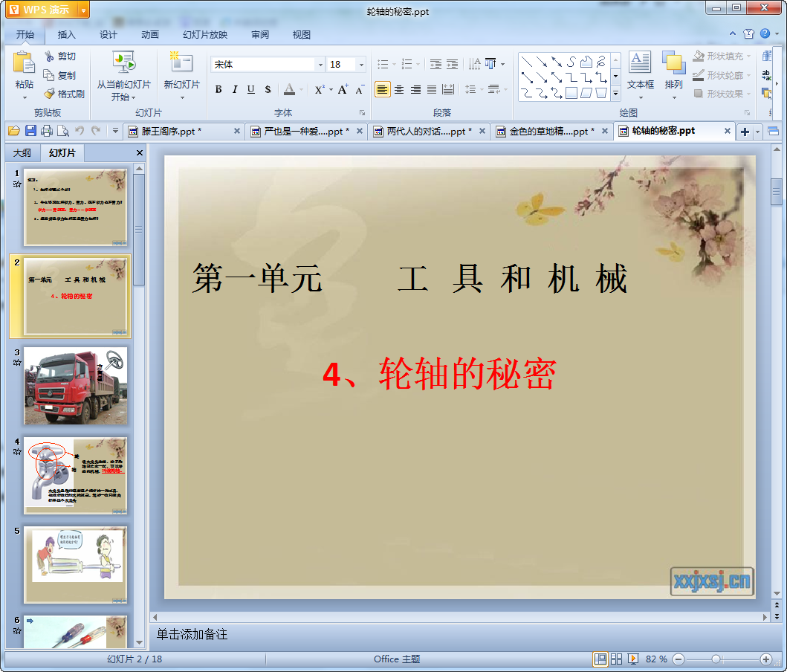Open the Design ribbon tab

pos(108,34)
